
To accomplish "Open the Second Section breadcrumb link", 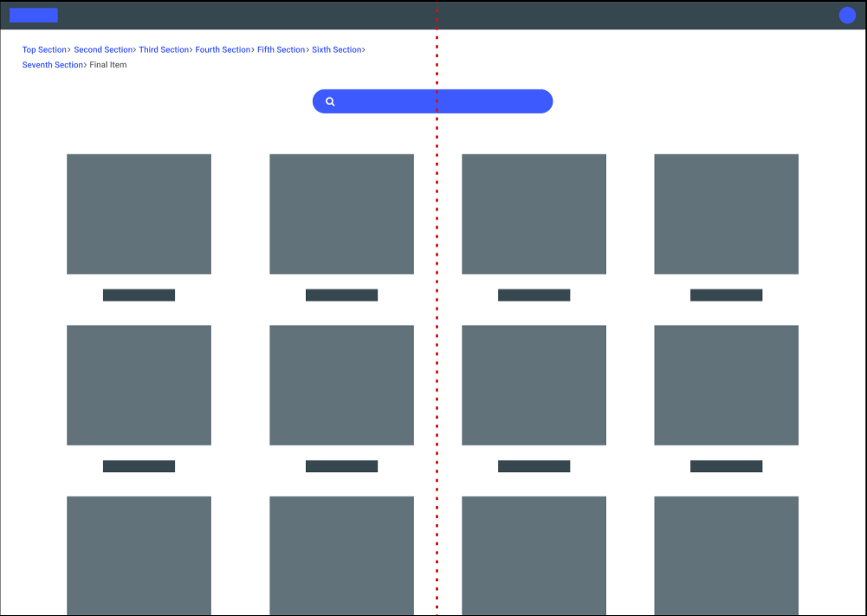I will click(103, 49).
